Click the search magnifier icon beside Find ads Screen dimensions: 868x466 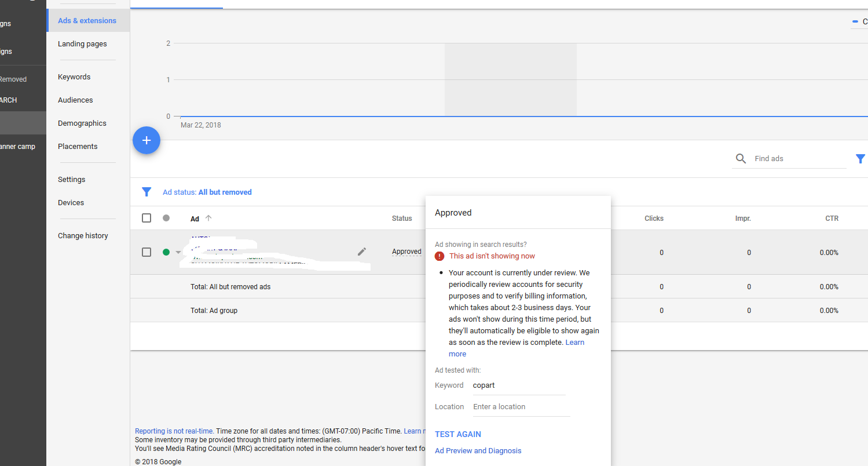(x=741, y=159)
